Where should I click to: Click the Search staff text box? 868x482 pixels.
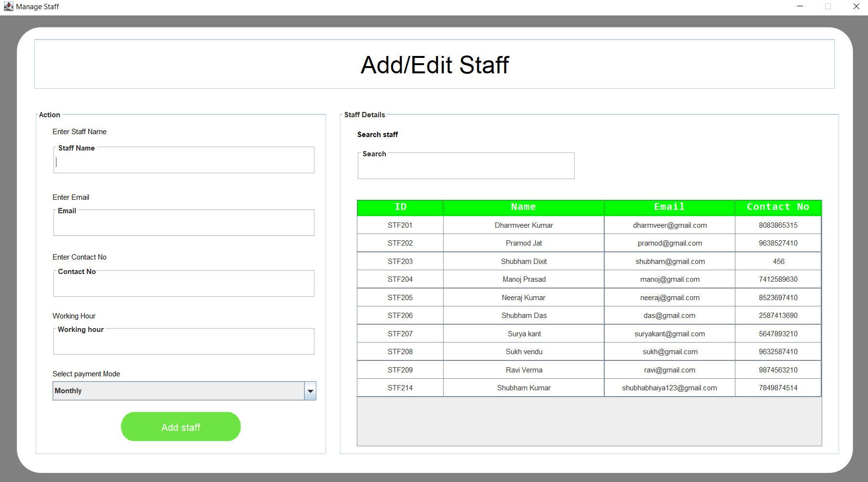coord(466,168)
